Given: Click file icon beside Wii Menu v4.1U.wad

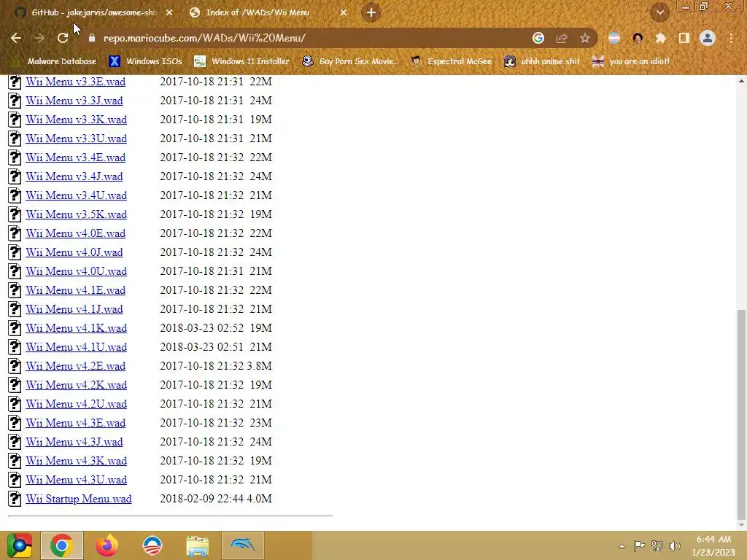Looking at the screenshot, I should click(15, 347).
